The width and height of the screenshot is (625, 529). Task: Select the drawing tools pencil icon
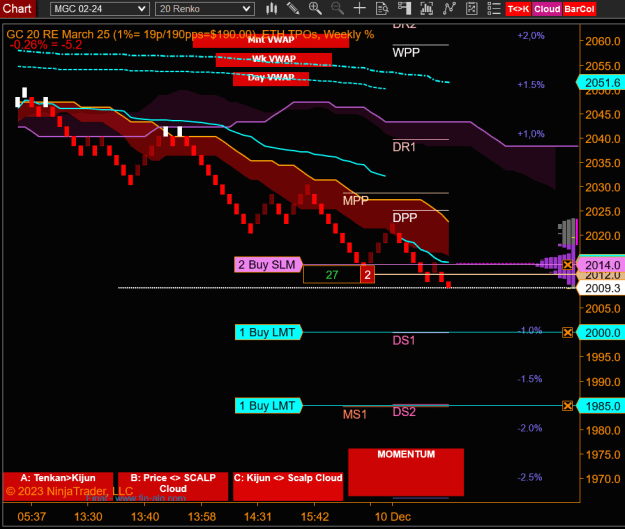tap(293, 8)
